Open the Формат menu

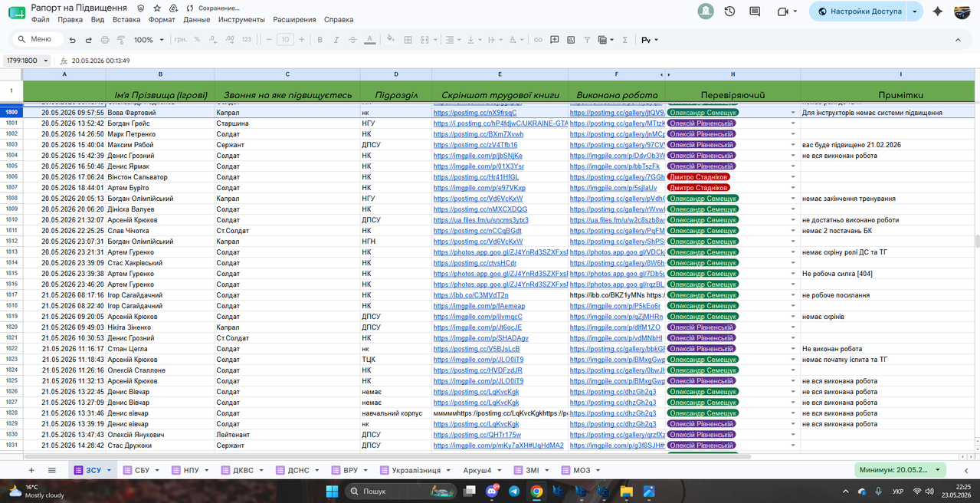pos(162,19)
